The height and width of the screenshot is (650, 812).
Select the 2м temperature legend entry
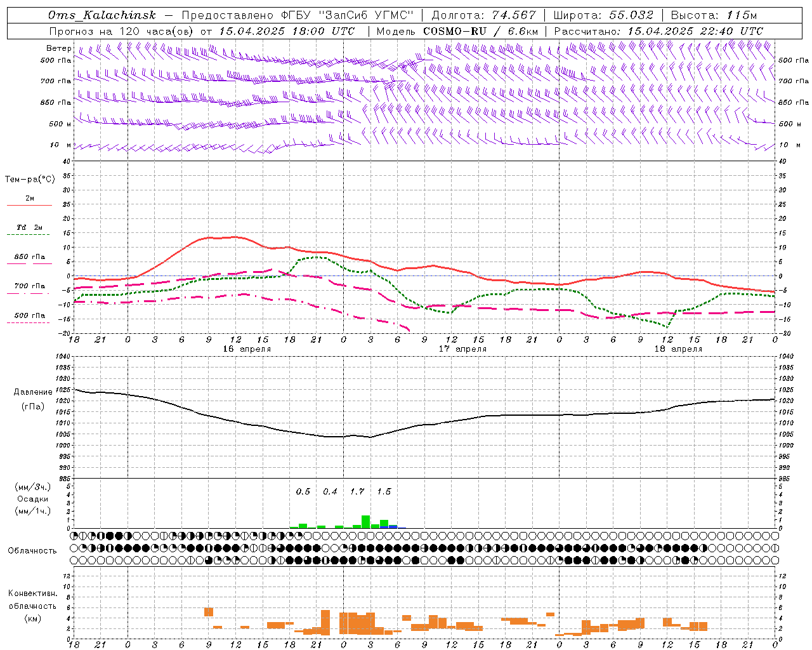(30, 199)
